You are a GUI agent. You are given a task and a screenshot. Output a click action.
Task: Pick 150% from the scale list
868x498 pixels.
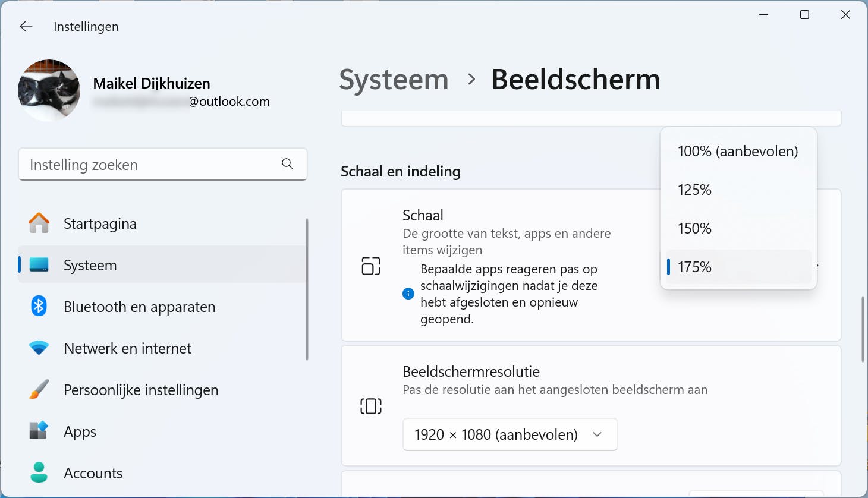click(695, 229)
